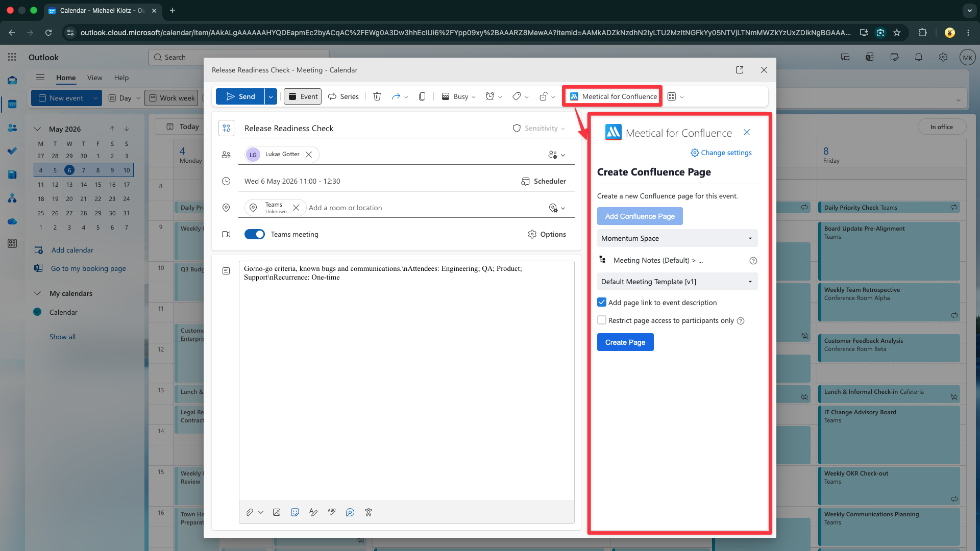Click the private lock icon
The image size is (980, 551).
click(x=544, y=96)
